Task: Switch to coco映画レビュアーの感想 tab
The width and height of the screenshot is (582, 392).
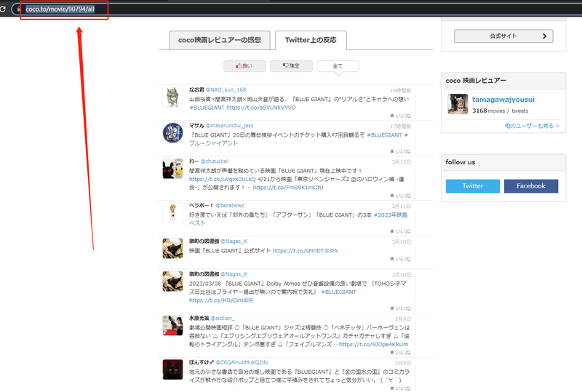Action: coord(220,40)
